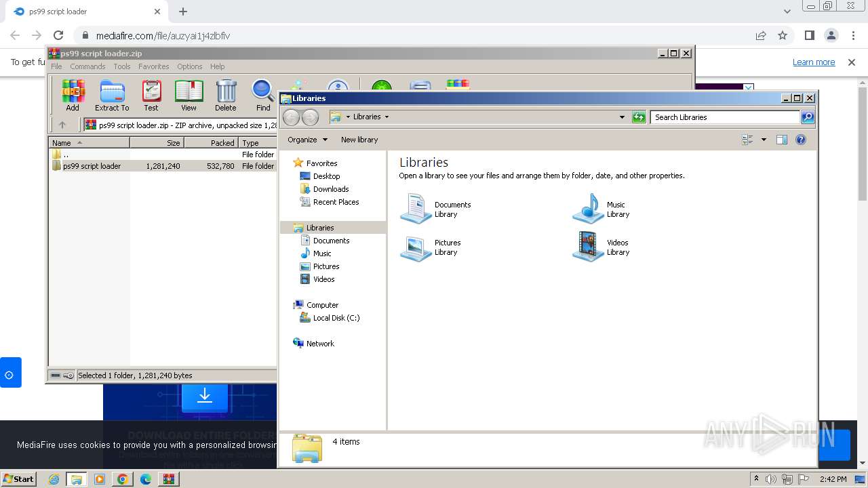Open Explorer help question mark icon

801,140
